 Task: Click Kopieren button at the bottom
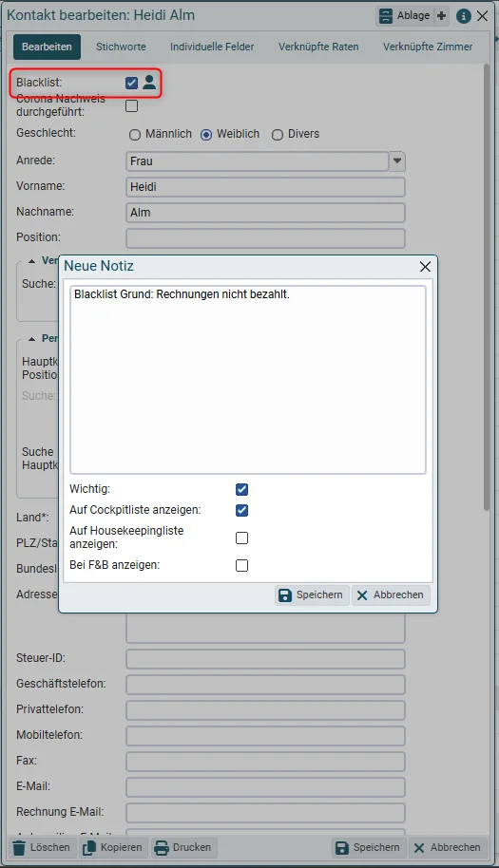tap(113, 847)
